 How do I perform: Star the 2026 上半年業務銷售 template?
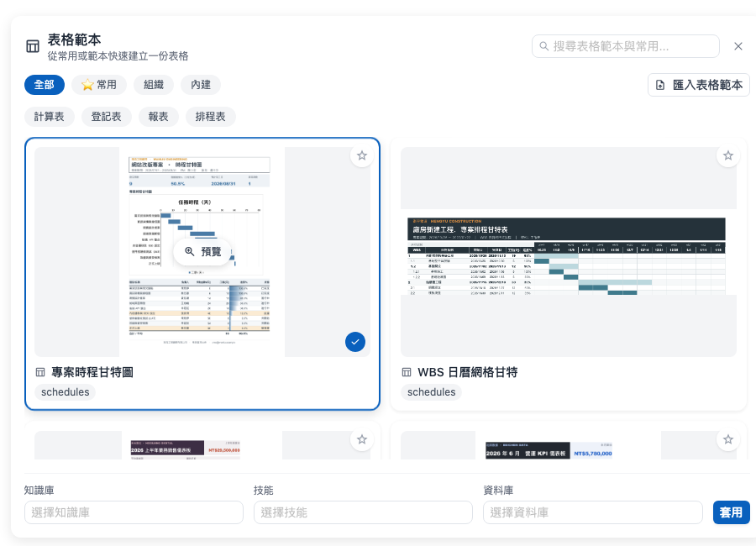362,439
